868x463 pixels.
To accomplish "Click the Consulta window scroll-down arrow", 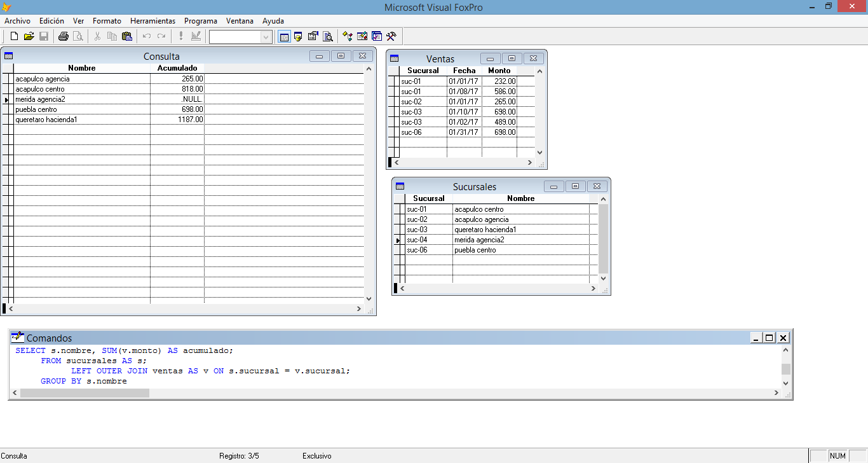I will [x=369, y=298].
